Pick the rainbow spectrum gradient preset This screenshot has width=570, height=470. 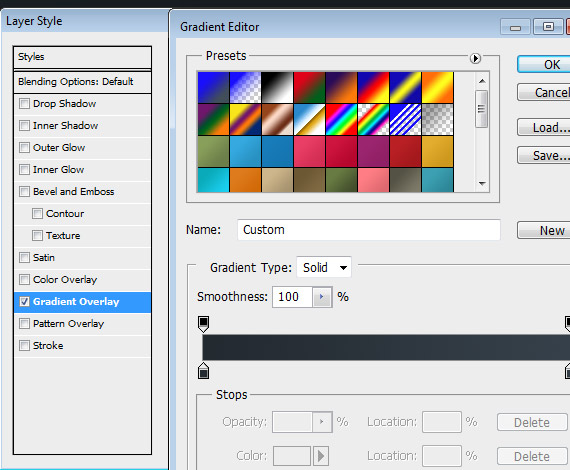(341, 119)
